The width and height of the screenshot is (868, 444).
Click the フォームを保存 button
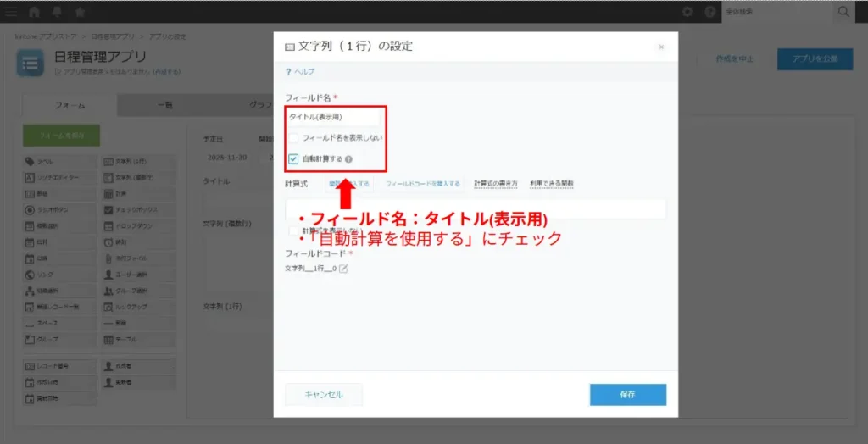61,136
